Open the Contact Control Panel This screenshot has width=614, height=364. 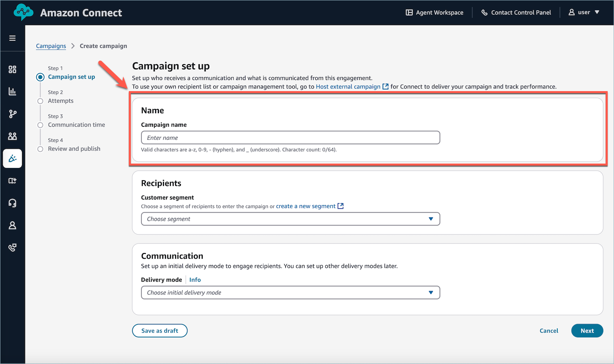(516, 12)
